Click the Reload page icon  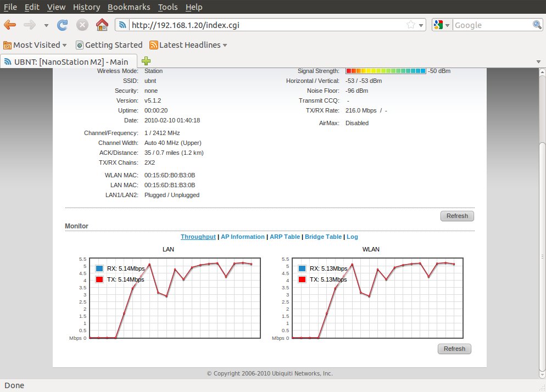(x=63, y=25)
